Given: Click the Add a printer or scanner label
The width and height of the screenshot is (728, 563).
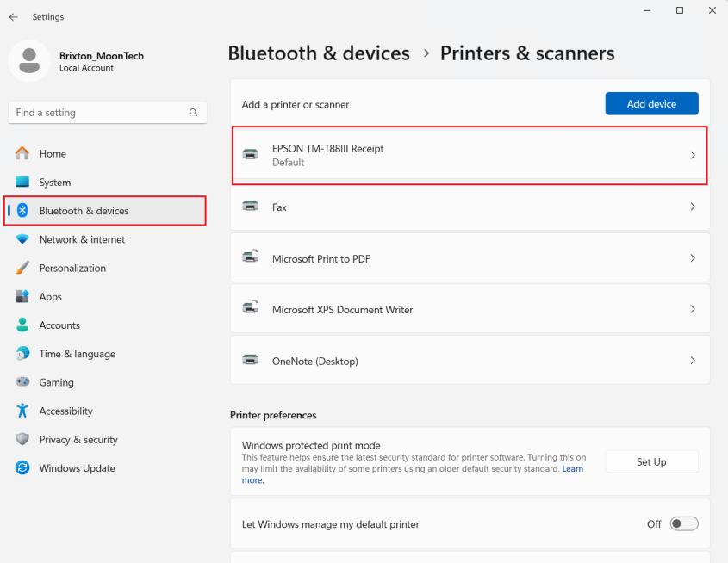Looking at the screenshot, I should tap(296, 105).
